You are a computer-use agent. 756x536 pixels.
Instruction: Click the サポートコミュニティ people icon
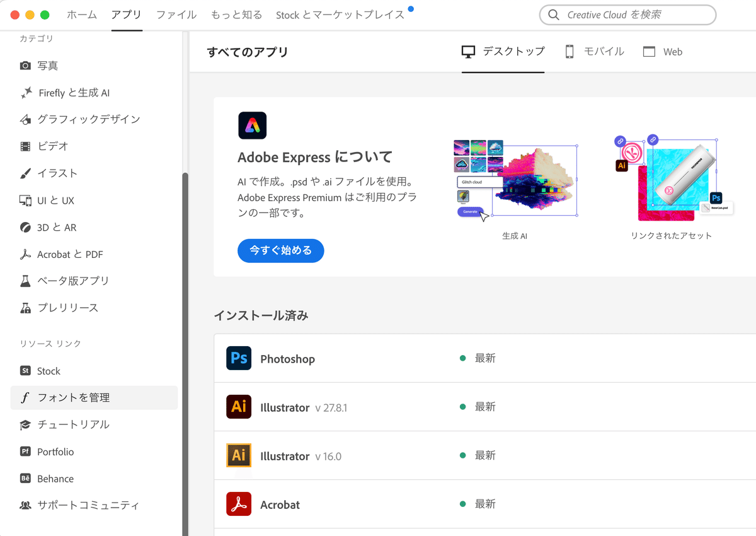click(x=25, y=506)
